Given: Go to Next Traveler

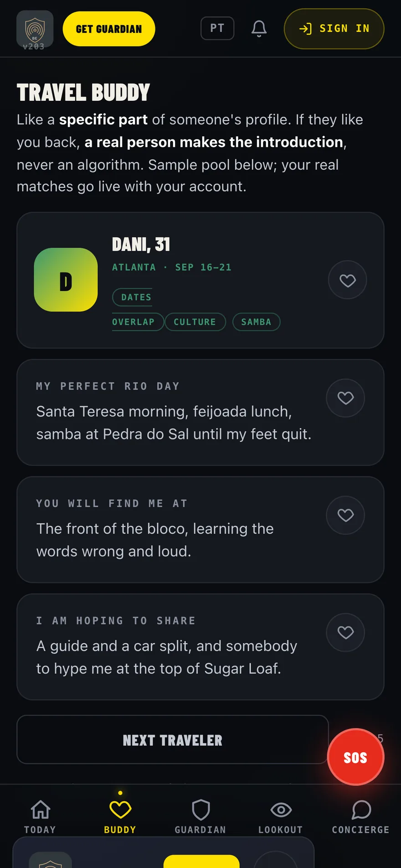Looking at the screenshot, I should tap(173, 739).
